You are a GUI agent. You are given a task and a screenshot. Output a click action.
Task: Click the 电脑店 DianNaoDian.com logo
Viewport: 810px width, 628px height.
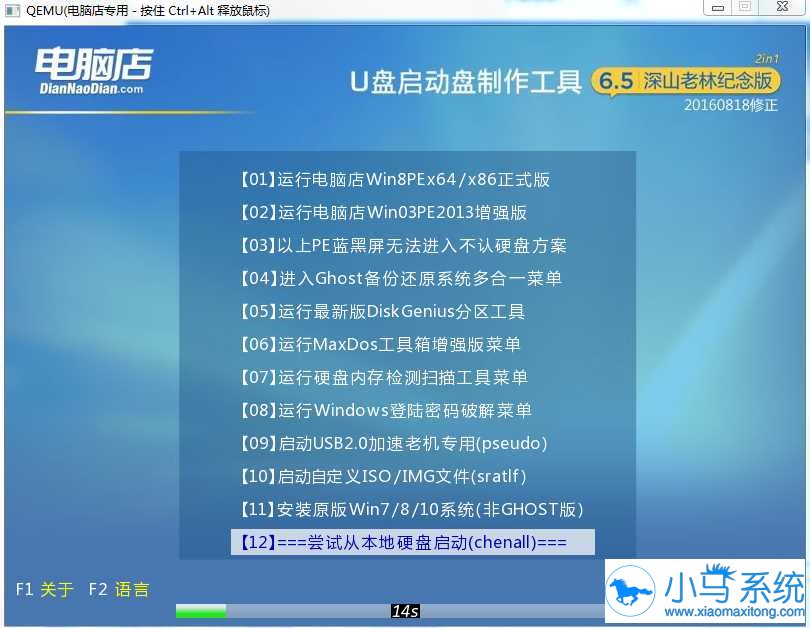[94, 71]
